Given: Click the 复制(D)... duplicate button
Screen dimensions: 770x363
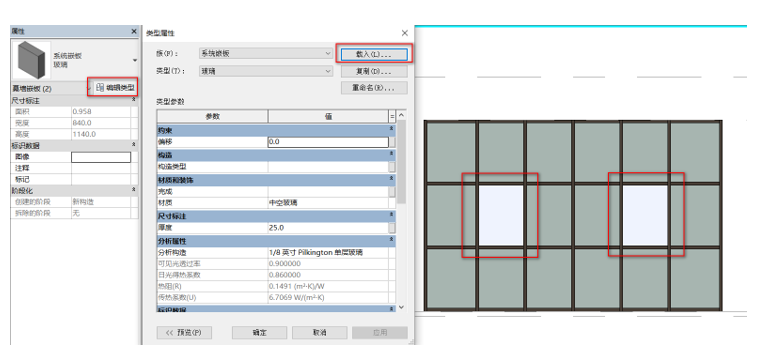Looking at the screenshot, I should (x=374, y=71).
